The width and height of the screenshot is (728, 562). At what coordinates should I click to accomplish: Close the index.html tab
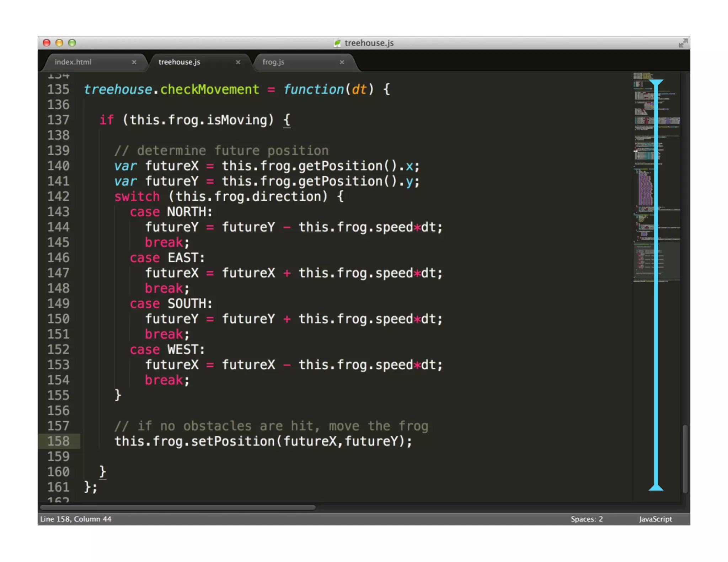pyautogui.click(x=134, y=62)
